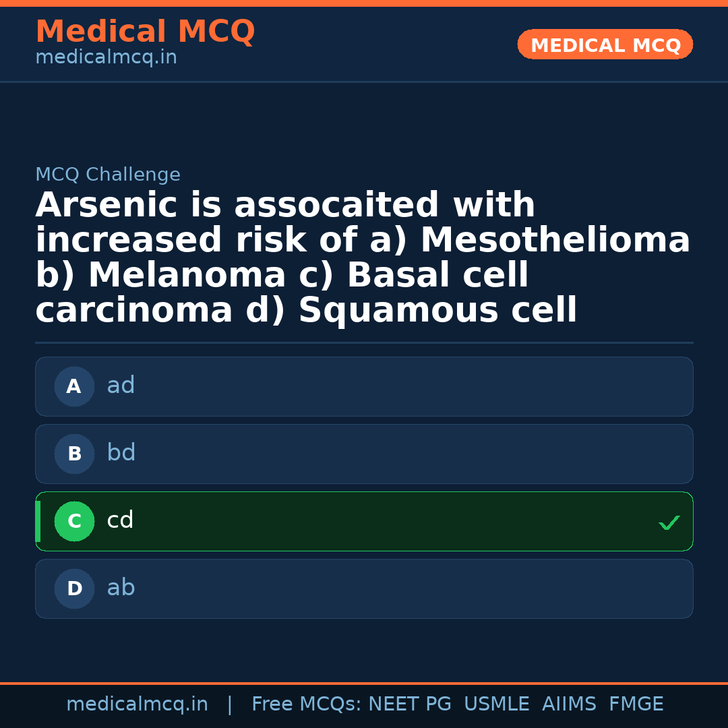Click the FMGE footer text
This screenshot has height=728, width=728.
coord(636,704)
